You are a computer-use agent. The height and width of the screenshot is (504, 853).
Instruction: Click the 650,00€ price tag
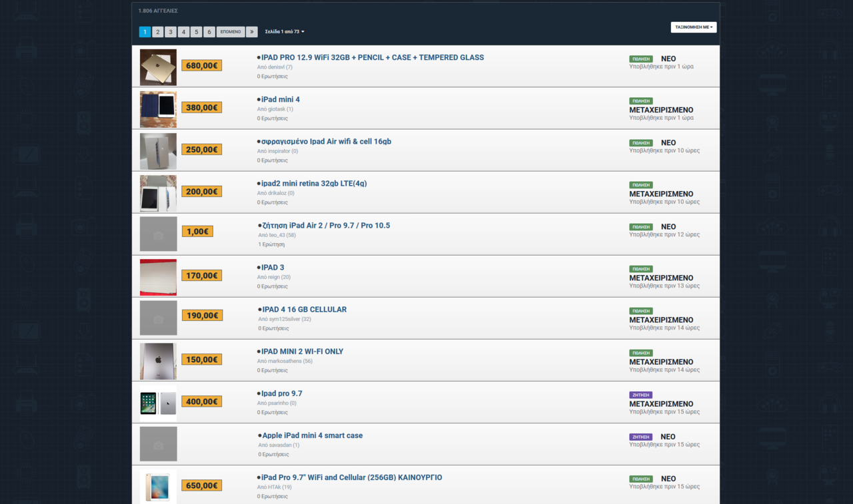click(x=202, y=485)
